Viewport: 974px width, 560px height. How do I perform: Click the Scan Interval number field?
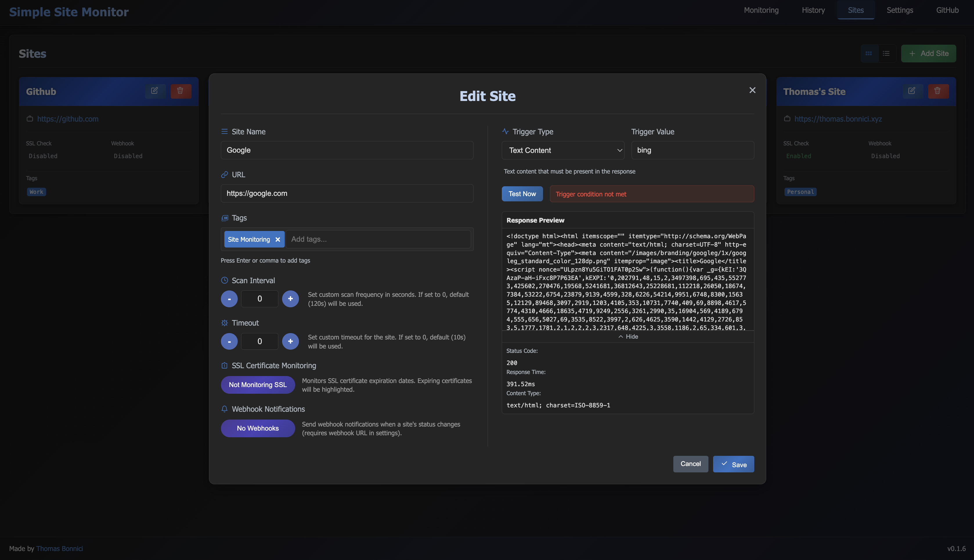(x=260, y=299)
